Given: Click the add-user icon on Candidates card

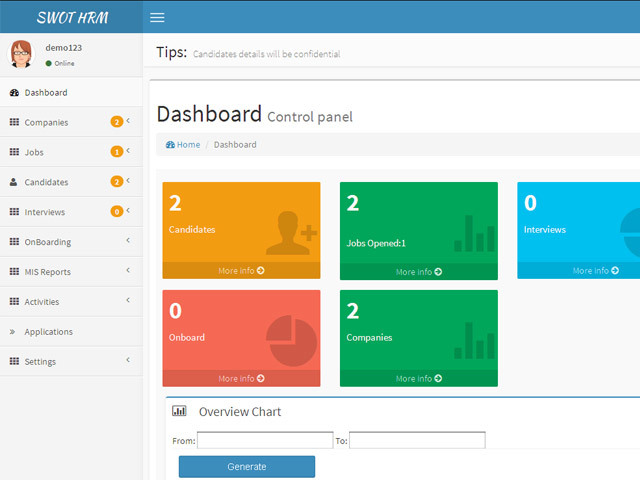Looking at the screenshot, I should pyautogui.click(x=291, y=233).
